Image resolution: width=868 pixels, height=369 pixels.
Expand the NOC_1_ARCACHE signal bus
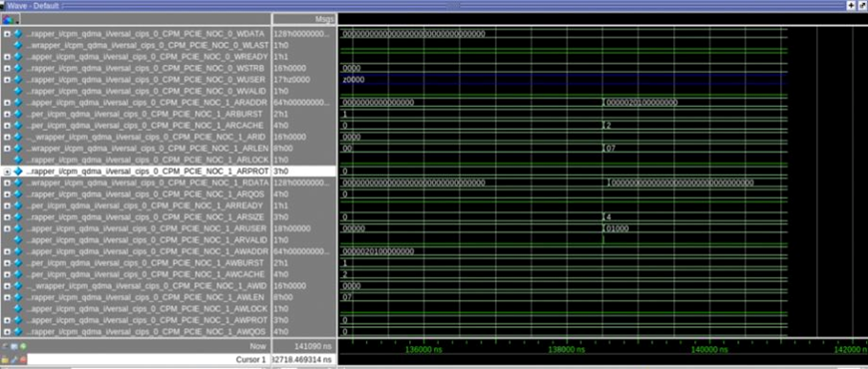click(x=7, y=126)
